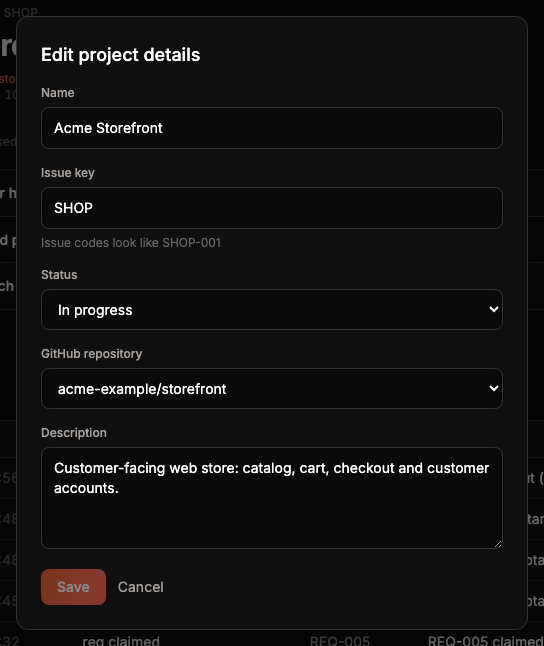The image size is (544, 646).
Task: Click the Save button
Action: click(73, 587)
